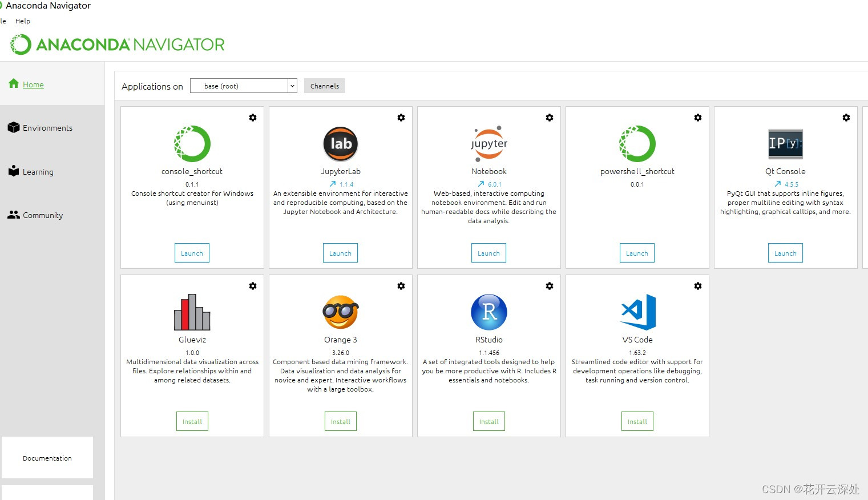The height and width of the screenshot is (500, 868).
Task: Click the Qt Console IPython icon
Action: [x=786, y=143]
